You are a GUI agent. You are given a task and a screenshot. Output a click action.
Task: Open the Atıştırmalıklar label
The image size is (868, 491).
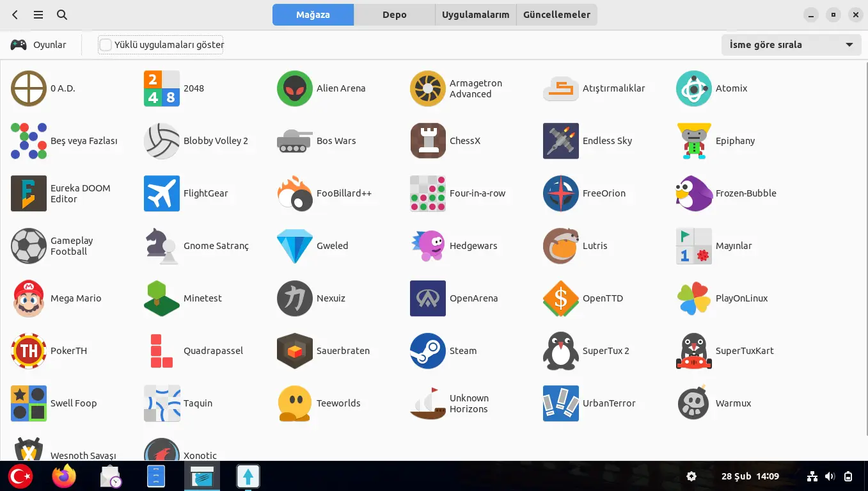coord(614,88)
